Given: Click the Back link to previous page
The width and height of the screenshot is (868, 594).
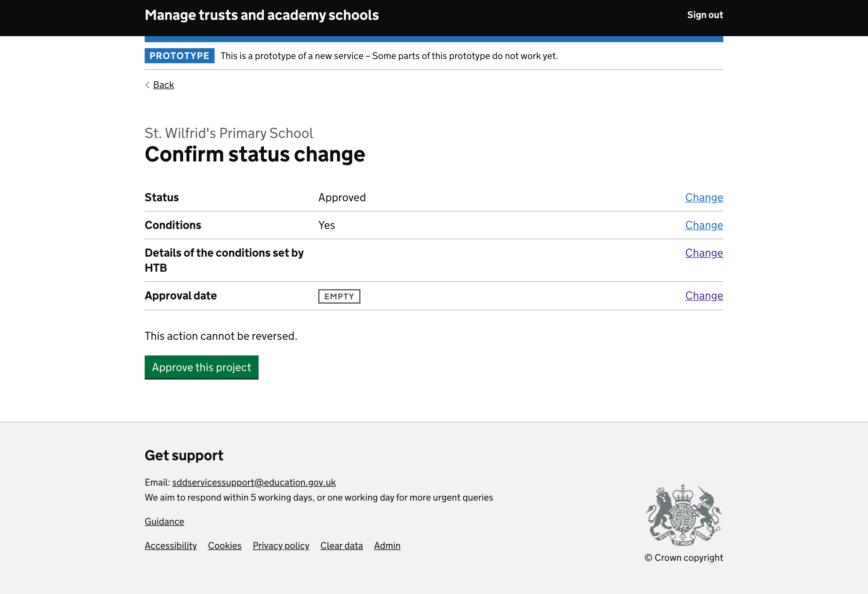Looking at the screenshot, I should pos(163,84).
